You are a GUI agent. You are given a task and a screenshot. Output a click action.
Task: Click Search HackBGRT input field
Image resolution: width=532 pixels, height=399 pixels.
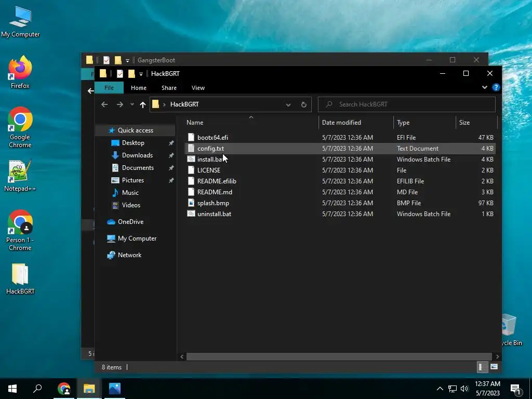tap(406, 104)
